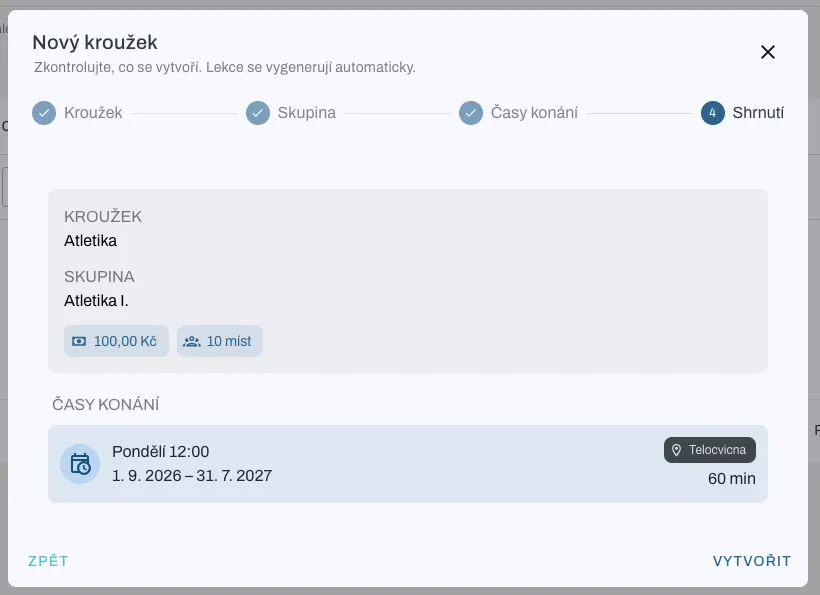Select the Shrnutí step label

[x=758, y=112]
